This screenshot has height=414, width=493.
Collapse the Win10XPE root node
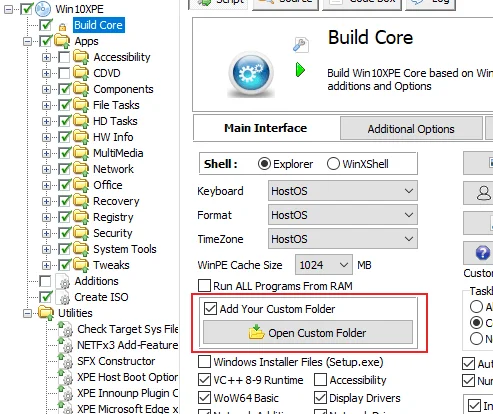(x=9, y=9)
